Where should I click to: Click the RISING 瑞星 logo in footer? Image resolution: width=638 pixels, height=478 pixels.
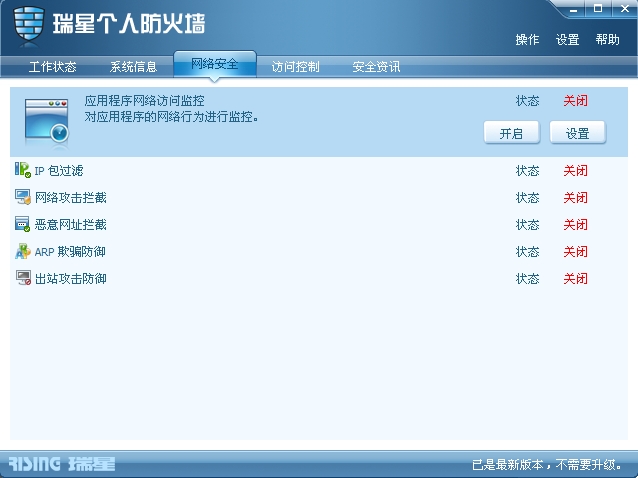(x=62, y=464)
